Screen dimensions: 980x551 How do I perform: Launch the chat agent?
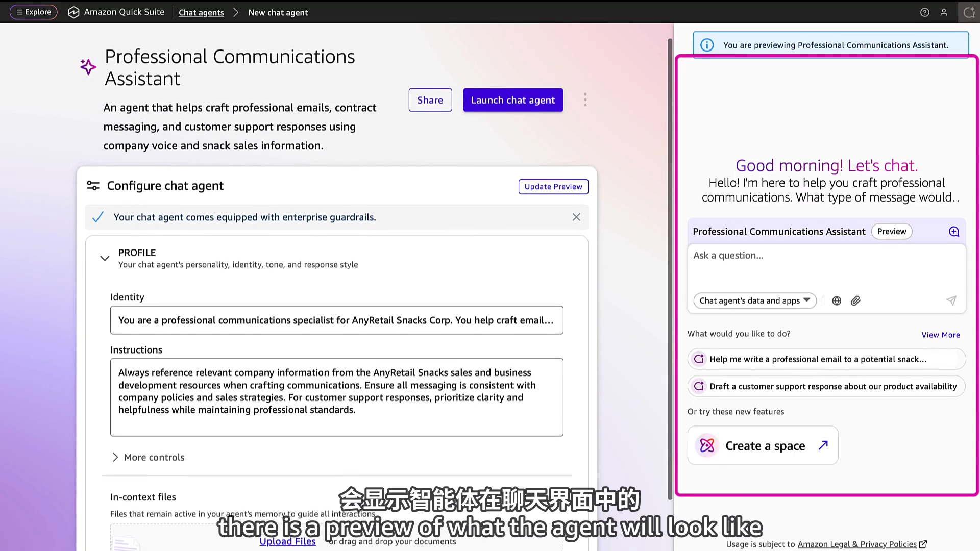[x=513, y=100]
